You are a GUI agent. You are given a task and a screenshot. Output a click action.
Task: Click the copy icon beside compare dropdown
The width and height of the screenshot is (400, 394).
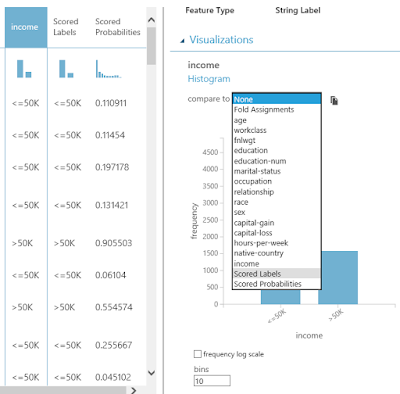(334, 100)
